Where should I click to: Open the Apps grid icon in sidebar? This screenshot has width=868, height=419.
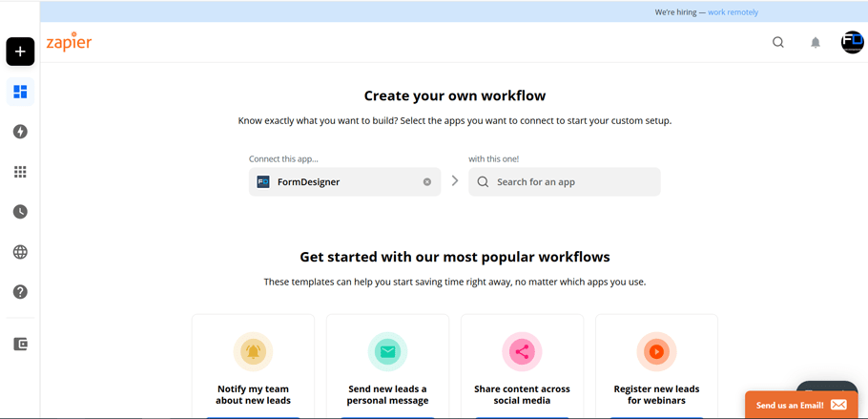coord(20,172)
